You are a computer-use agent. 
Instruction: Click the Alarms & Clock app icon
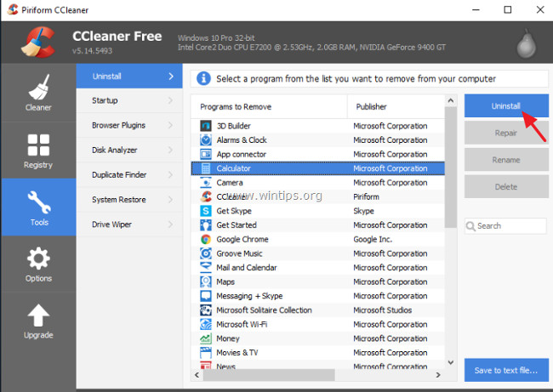[206, 140]
